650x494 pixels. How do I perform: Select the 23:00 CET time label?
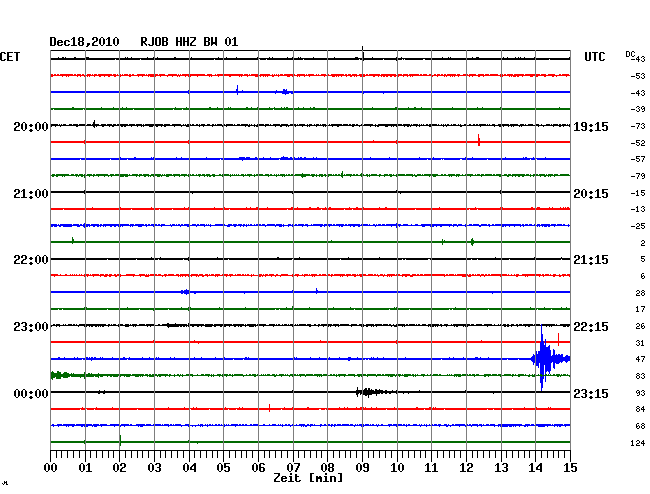pyautogui.click(x=31, y=327)
